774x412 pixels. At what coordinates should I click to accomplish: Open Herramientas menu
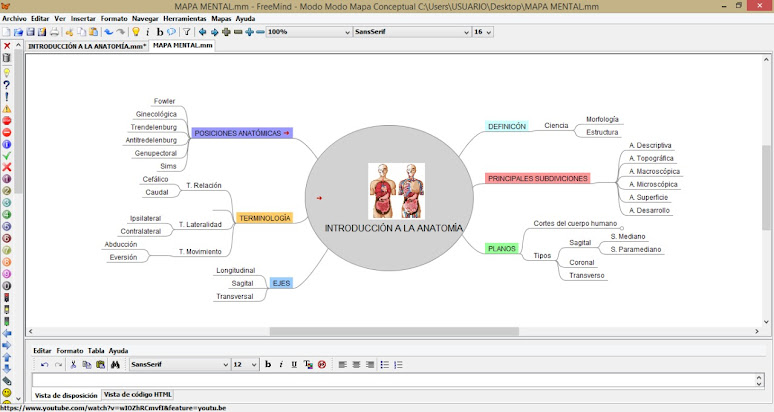pos(185,18)
